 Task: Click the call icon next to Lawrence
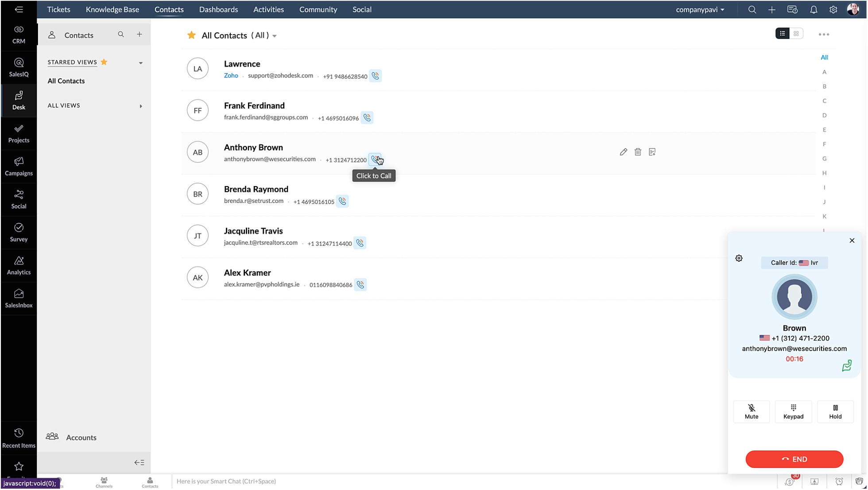tap(375, 76)
